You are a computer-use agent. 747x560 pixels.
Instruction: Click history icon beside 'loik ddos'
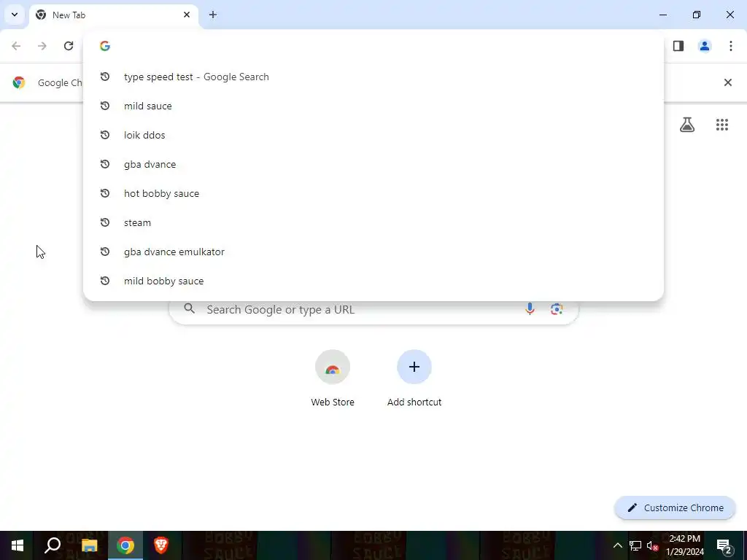tap(105, 135)
